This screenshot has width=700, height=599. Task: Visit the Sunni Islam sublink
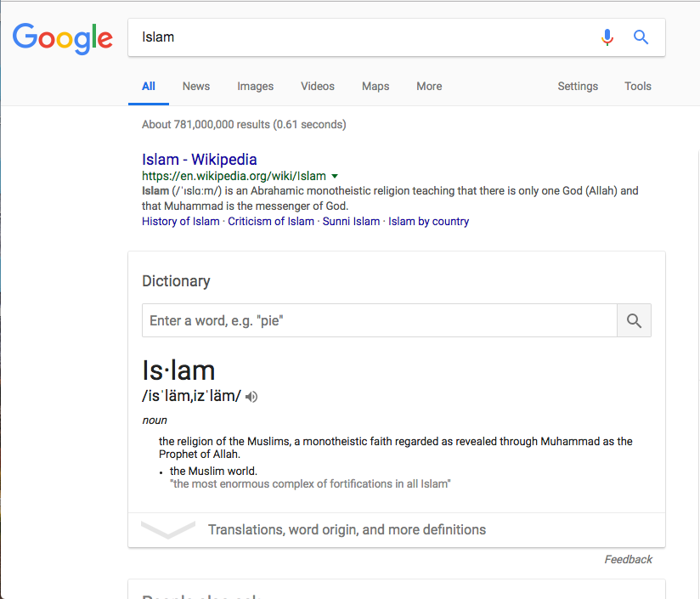click(x=351, y=222)
